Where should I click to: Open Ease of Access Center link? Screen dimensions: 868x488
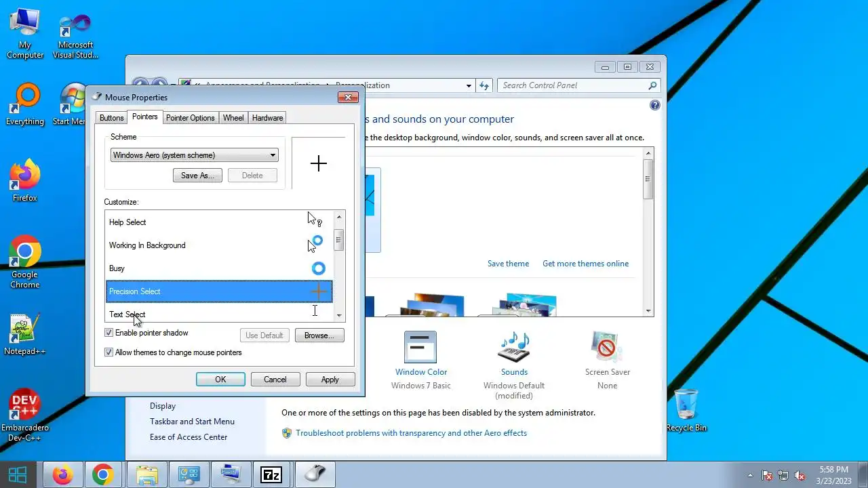pos(189,437)
